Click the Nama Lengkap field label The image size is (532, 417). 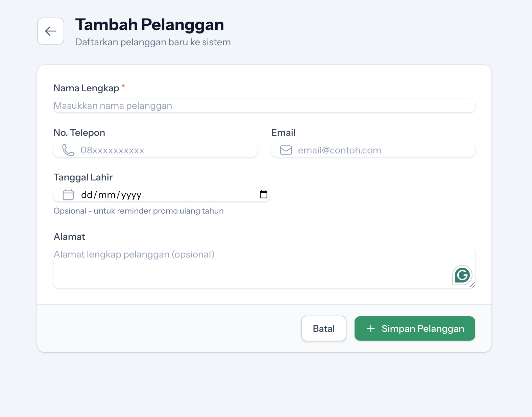(86, 88)
